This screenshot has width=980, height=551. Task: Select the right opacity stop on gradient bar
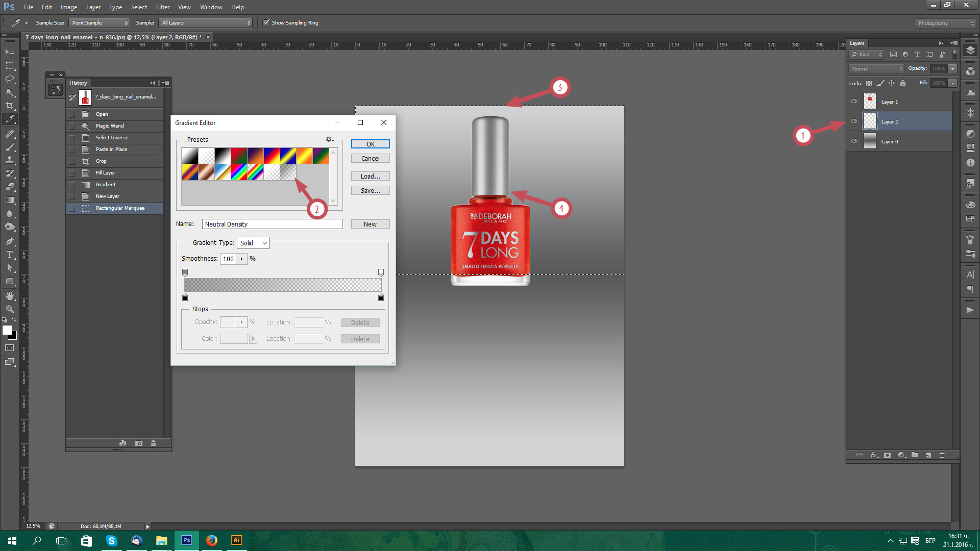click(381, 272)
